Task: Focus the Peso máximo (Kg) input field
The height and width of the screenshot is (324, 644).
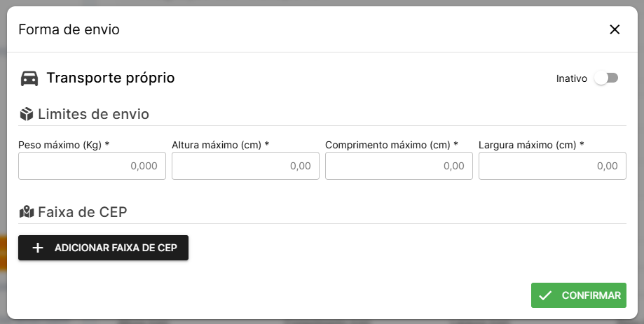Action: click(x=92, y=166)
